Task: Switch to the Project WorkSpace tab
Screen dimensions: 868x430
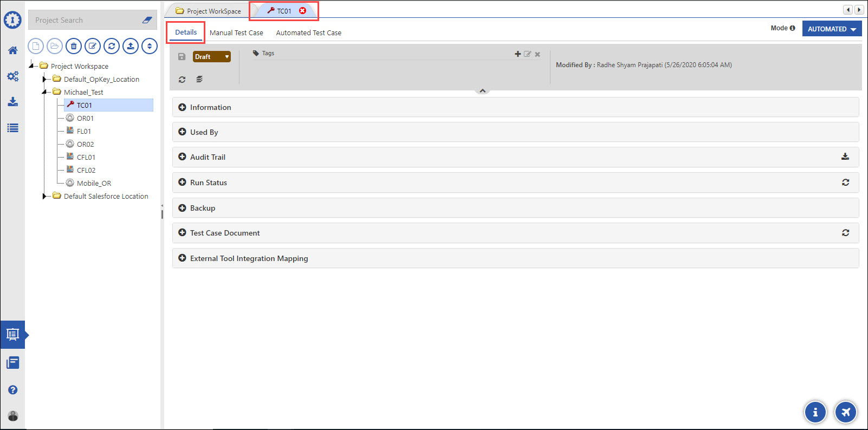Action: pos(208,11)
